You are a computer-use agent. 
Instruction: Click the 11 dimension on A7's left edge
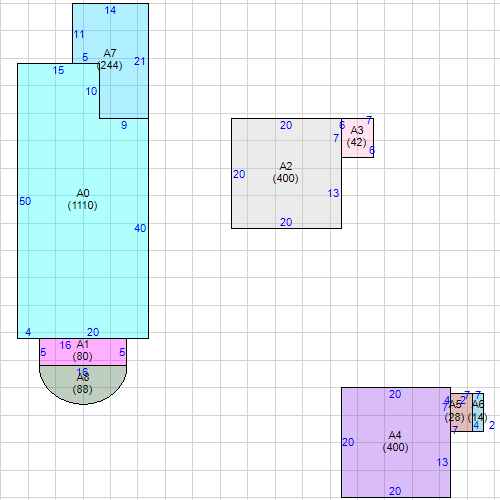pos(79,34)
